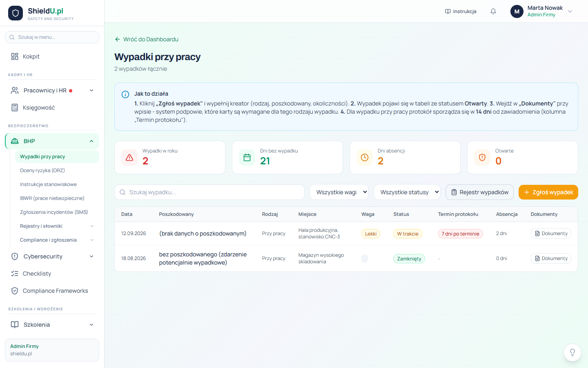
Task: Focus the Szukaj wypadku search box
Action: point(209,192)
